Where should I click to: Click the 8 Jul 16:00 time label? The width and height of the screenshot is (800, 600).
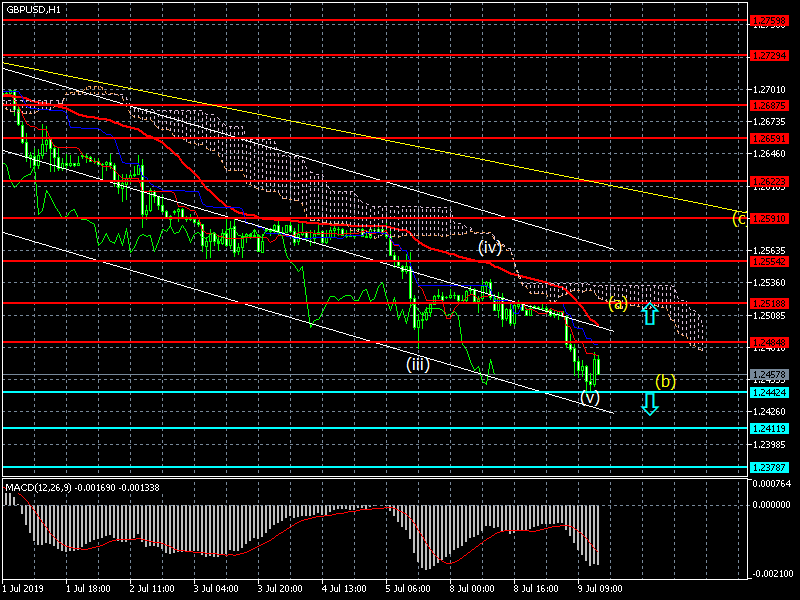point(536,589)
